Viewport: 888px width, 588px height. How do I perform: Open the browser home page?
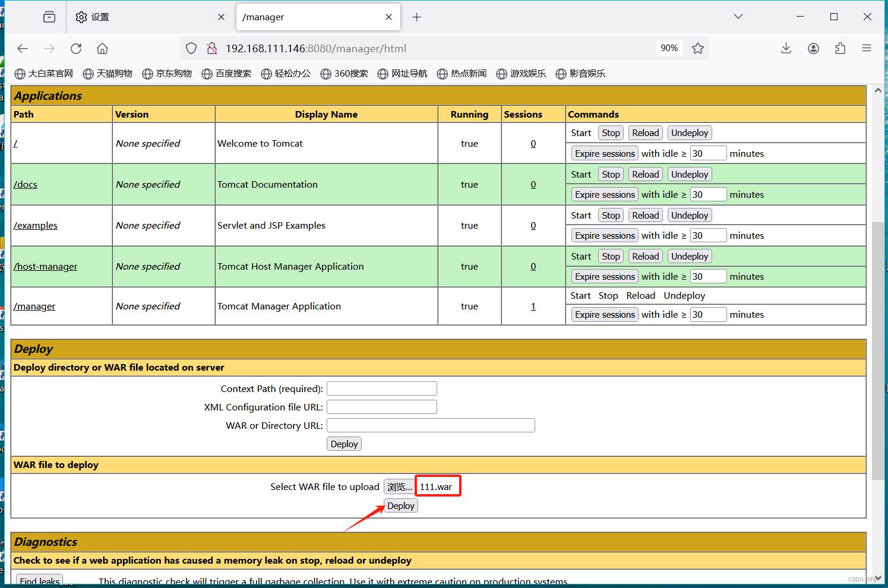103,49
